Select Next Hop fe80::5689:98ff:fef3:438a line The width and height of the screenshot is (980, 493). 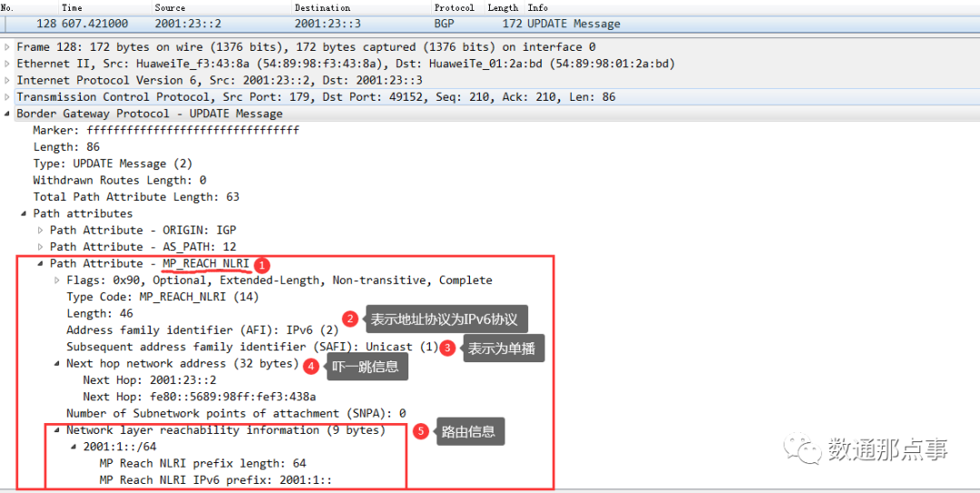click(200, 397)
